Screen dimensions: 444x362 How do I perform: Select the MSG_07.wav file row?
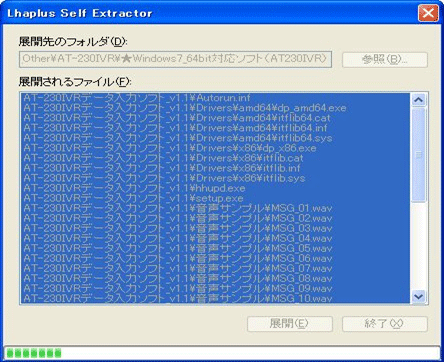click(215, 268)
